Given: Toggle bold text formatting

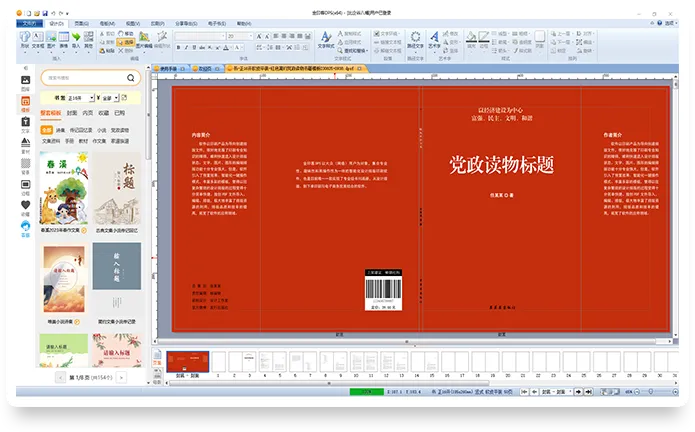Looking at the screenshot, I should click(179, 46).
